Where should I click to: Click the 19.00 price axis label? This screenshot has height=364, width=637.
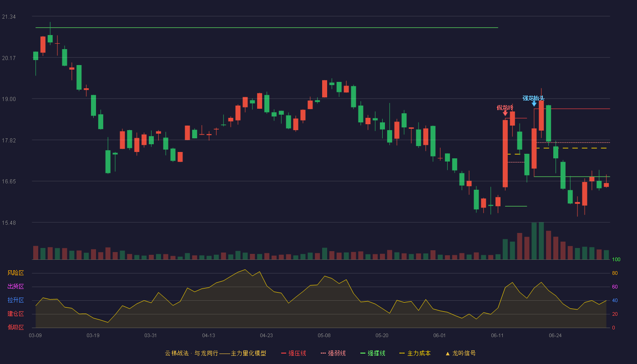pos(9,99)
